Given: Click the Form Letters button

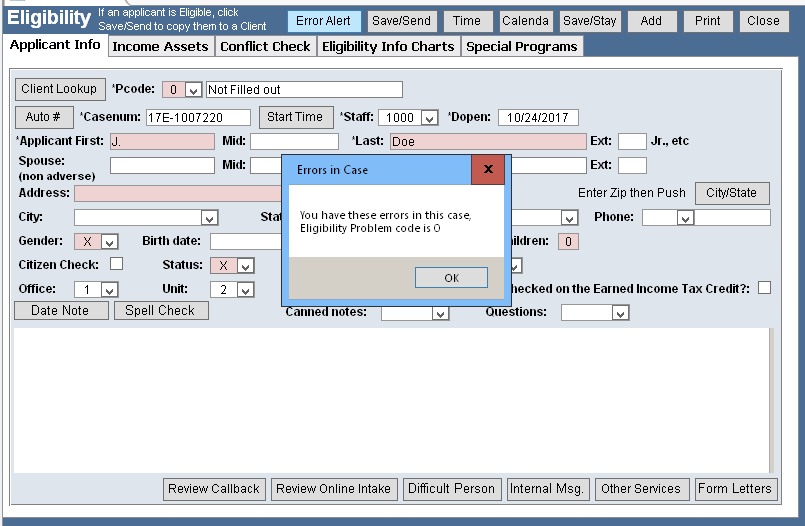Looking at the screenshot, I should (x=735, y=489).
